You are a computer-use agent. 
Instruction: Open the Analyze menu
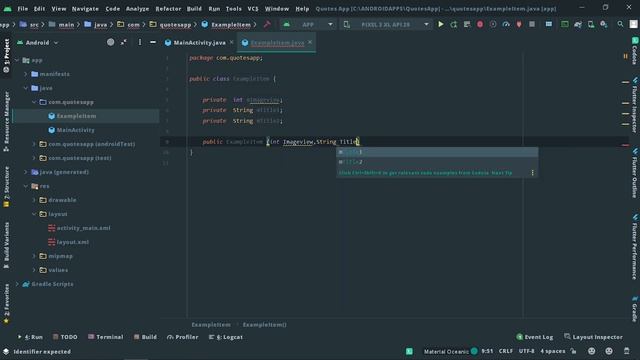[x=138, y=9]
